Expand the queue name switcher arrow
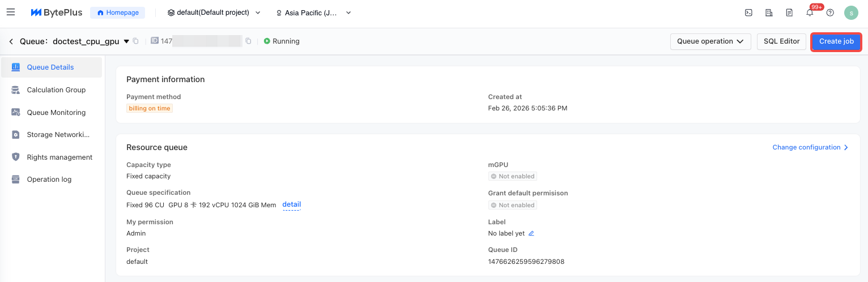The image size is (868, 282). coord(126,41)
